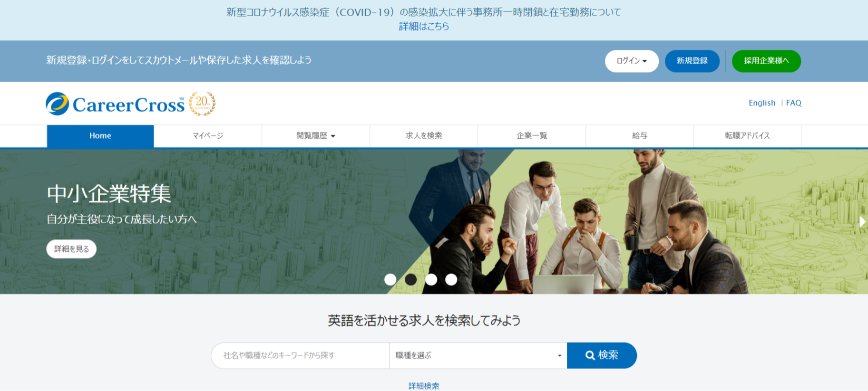Open the ログイン dropdown

(x=631, y=61)
